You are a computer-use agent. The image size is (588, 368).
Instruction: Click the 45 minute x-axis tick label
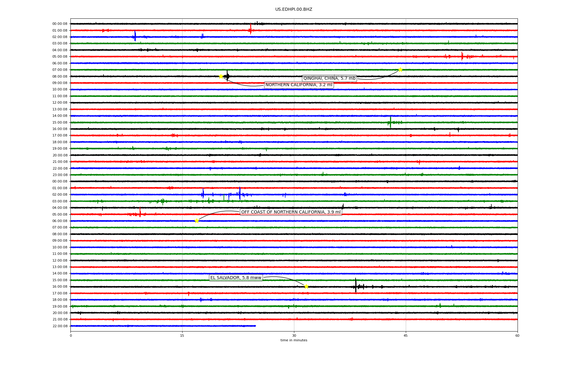coord(406,335)
